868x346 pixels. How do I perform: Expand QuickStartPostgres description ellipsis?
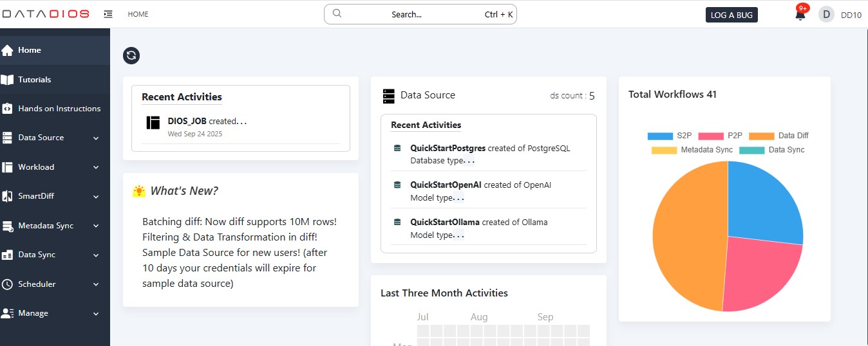[x=469, y=161]
